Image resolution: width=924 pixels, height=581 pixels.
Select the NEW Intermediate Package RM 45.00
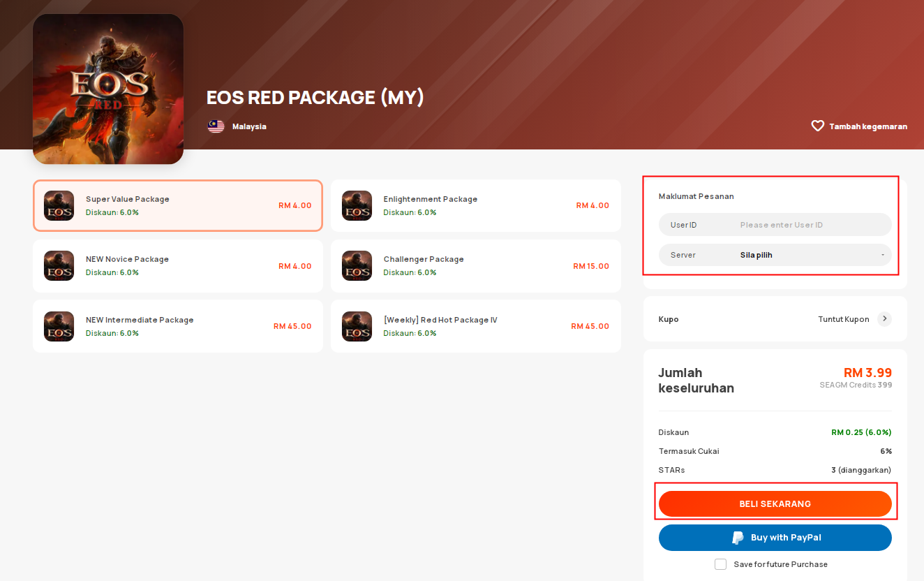tap(177, 326)
